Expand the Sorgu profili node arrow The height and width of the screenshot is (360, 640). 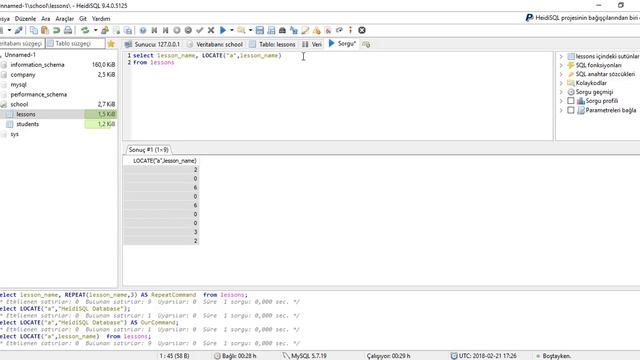[x=561, y=101]
